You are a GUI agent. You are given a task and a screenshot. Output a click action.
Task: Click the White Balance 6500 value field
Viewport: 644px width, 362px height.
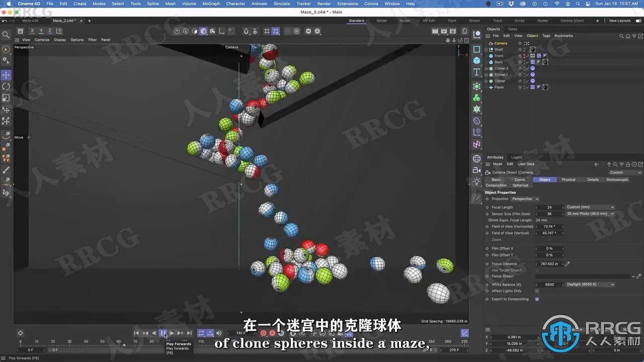tap(549, 285)
